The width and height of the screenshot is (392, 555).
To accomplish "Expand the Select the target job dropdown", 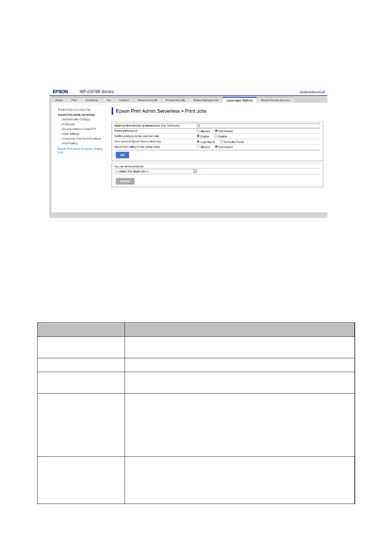I will (155, 171).
